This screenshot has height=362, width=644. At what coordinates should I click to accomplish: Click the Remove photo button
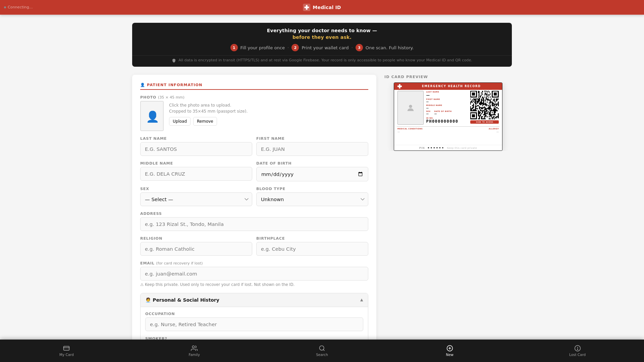[205, 121]
